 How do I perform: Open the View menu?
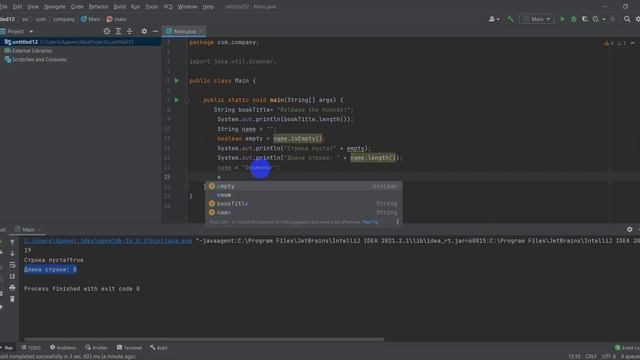[33, 7]
